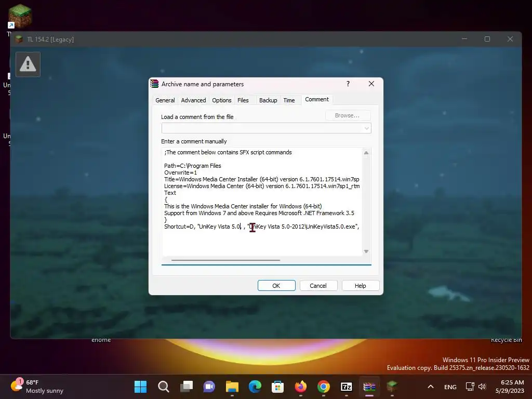Launch Firefox from the taskbar
532x399 pixels.
coord(301,387)
